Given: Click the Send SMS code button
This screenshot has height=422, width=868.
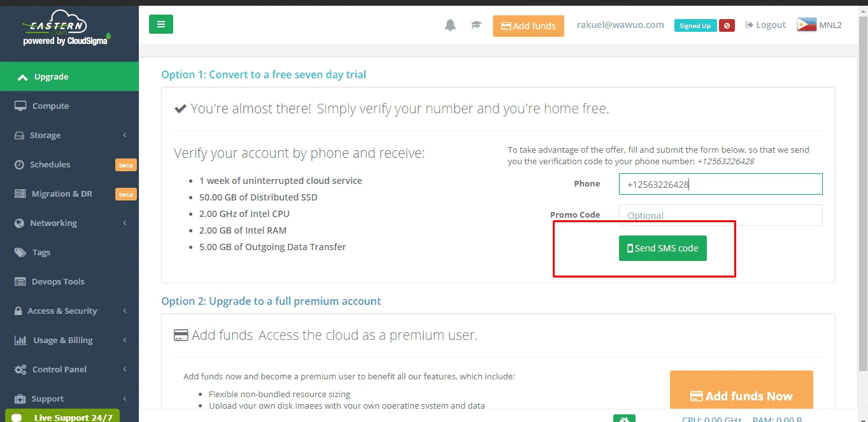Looking at the screenshot, I should [663, 248].
